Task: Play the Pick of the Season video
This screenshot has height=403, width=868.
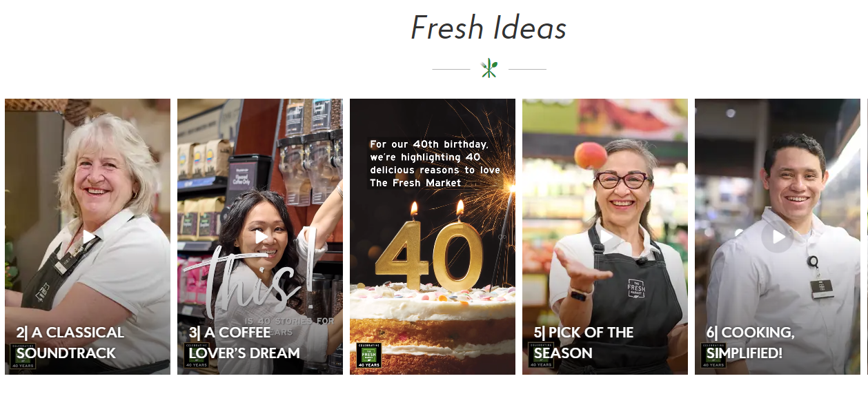Action: coord(605,237)
